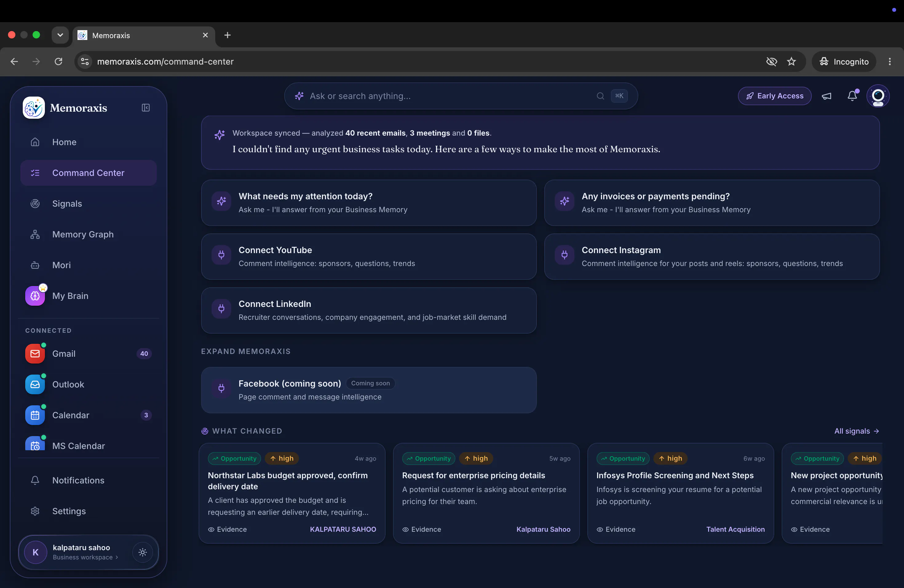904x588 pixels.
Task: Click the user avatar in top right
Action: tap(878, 96)
